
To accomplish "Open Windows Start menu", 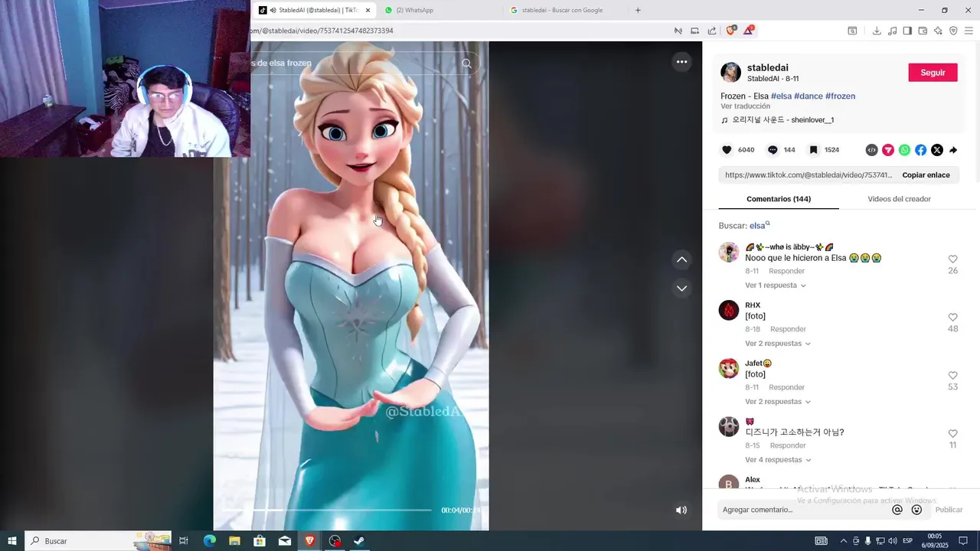I will pyautogui.click(x=12, y=541).
